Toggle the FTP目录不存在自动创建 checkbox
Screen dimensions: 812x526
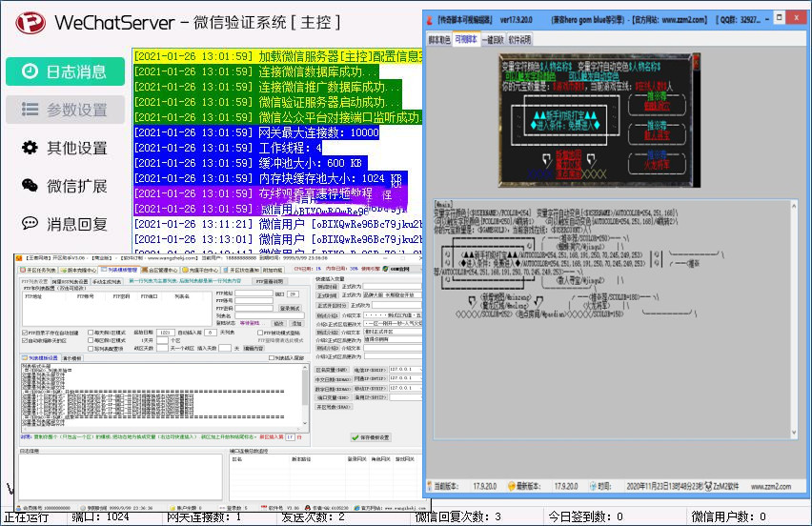(x=23, y=333)
